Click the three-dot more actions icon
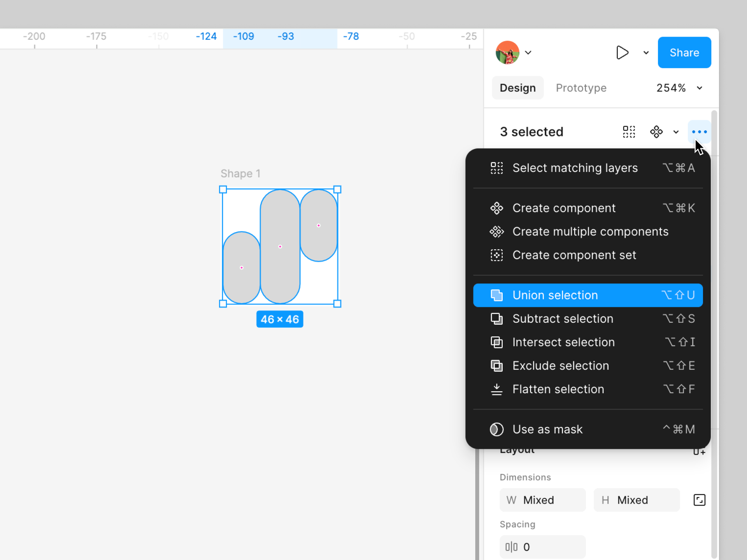The width and height of the screenshot is (747, 560). pyautogui.click(x=699, y=132)
